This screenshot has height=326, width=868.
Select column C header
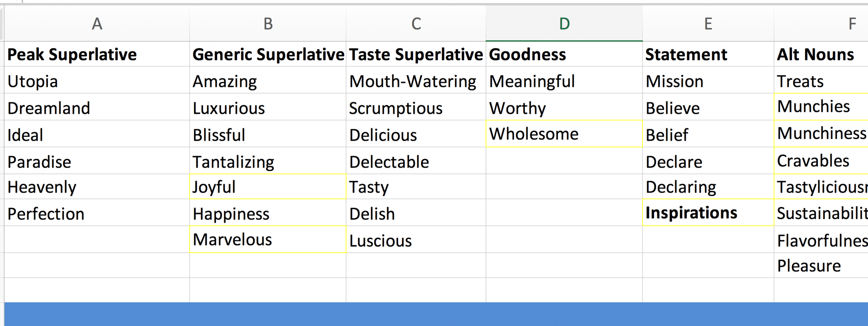pyautogui.click(x=416, y=23)
